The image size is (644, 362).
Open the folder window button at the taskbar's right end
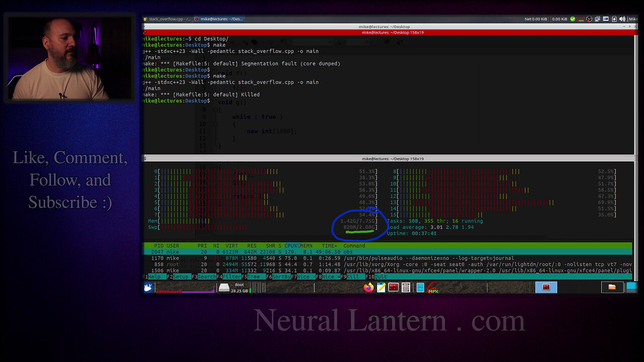pos(612,288)
